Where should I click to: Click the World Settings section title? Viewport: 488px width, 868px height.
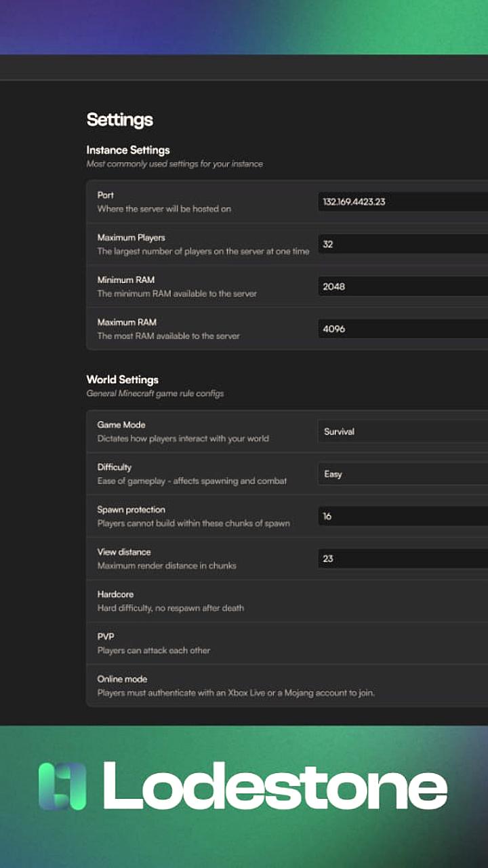123,380
